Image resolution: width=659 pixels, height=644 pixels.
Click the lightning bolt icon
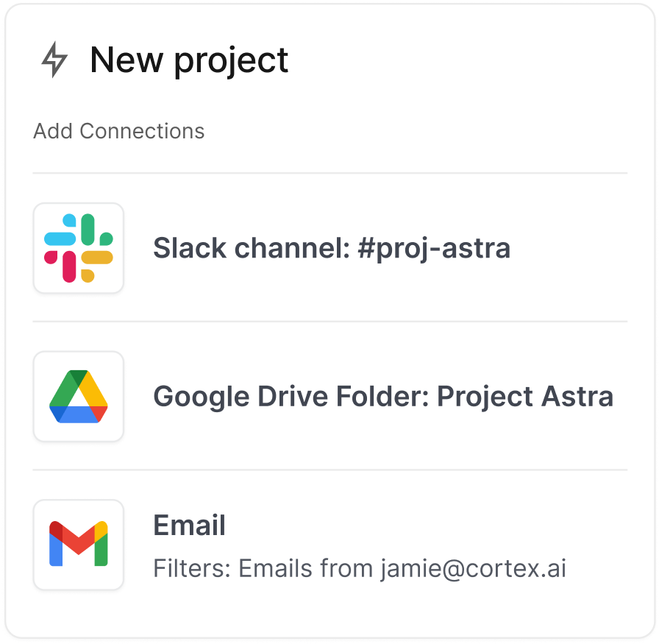[54, 60]
